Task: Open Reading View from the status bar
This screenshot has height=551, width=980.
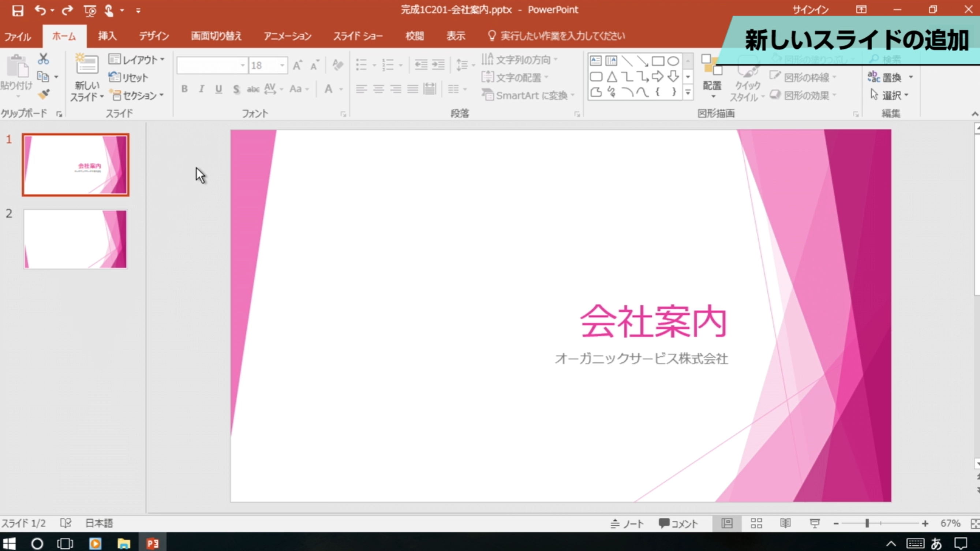Action: pyautogui.click(x=785, y=523)
